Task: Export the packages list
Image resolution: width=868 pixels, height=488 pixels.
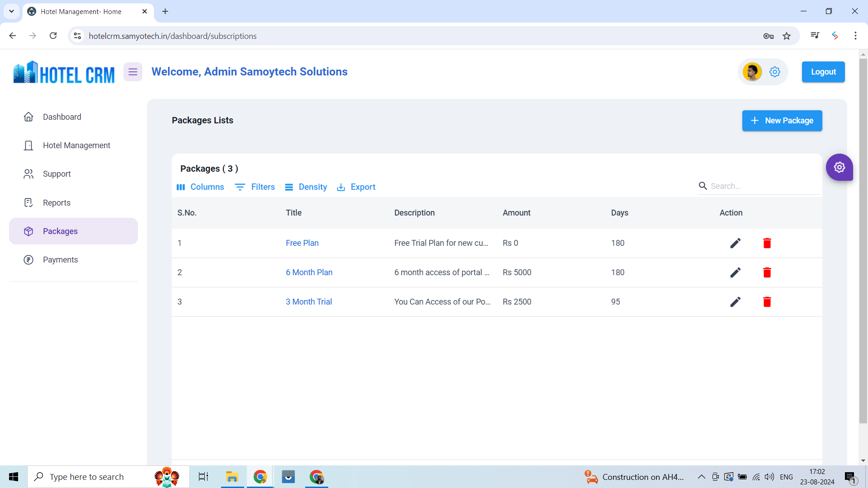Action: tap(356, 187)
